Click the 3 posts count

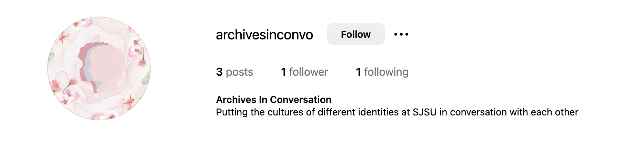[x=234, y=72]
